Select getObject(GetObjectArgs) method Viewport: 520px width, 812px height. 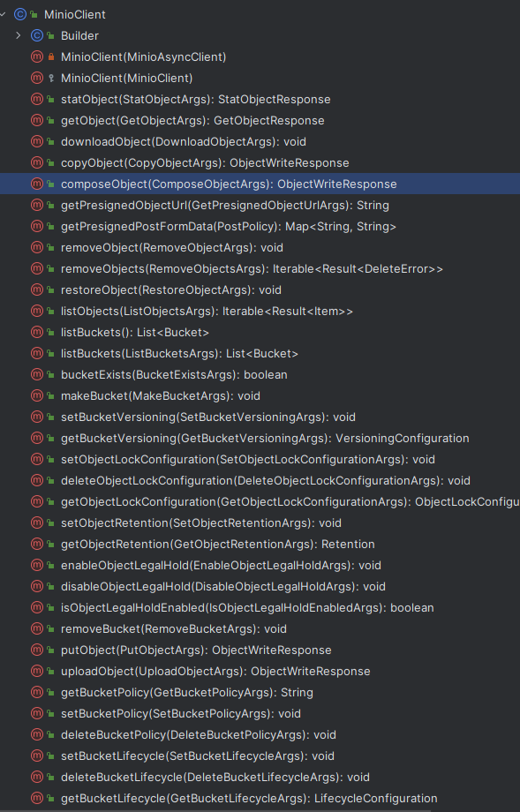pyautogui.click(x=192, y=121)
